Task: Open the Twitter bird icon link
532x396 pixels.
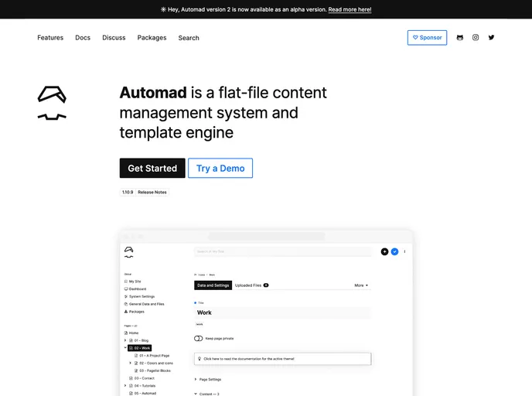Action: (x=491, y=37)
